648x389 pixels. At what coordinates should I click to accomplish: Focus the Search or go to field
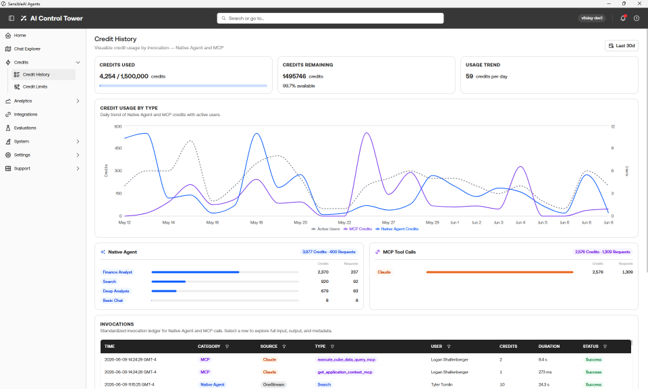pyautogui.click(x=330, y=18)
